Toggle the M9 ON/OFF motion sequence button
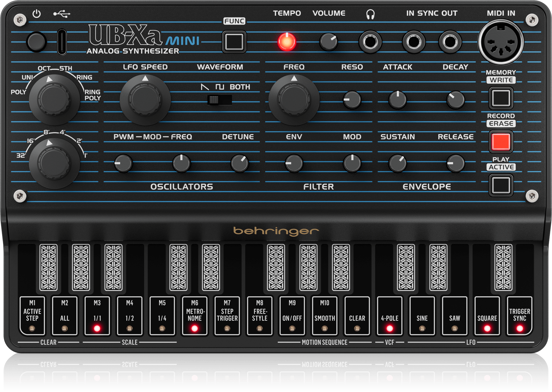Screen dimensions: 552x392 (x=292, y=316)
